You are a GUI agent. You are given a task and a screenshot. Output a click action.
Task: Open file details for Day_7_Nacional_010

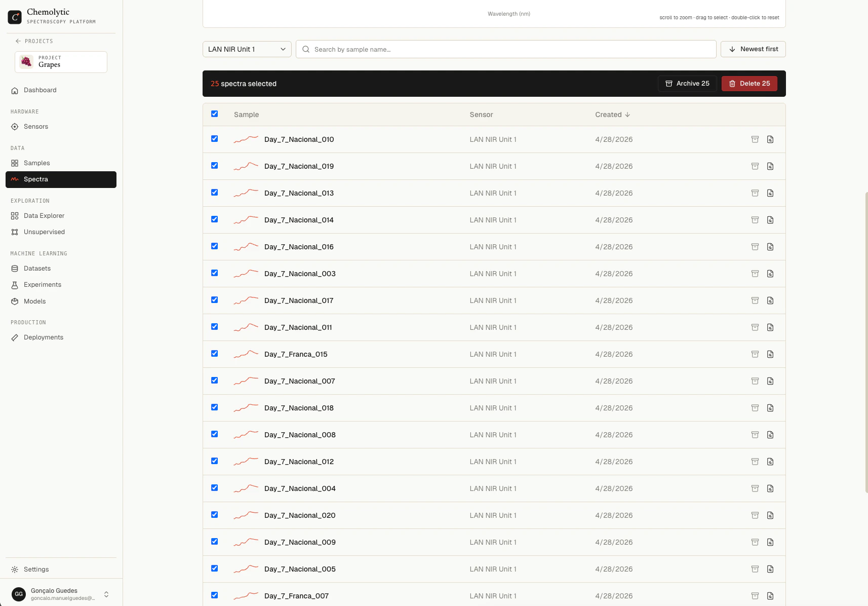[x=770, y=139]
